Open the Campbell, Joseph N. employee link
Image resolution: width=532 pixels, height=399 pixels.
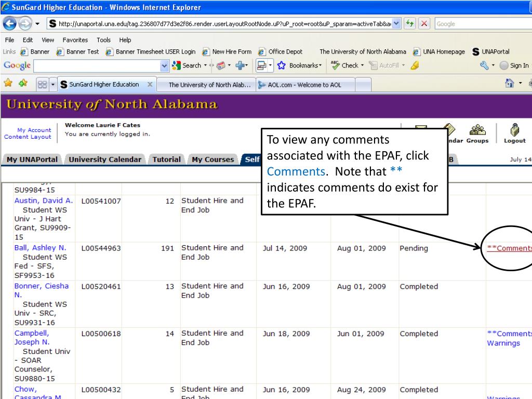click(32, 338)
